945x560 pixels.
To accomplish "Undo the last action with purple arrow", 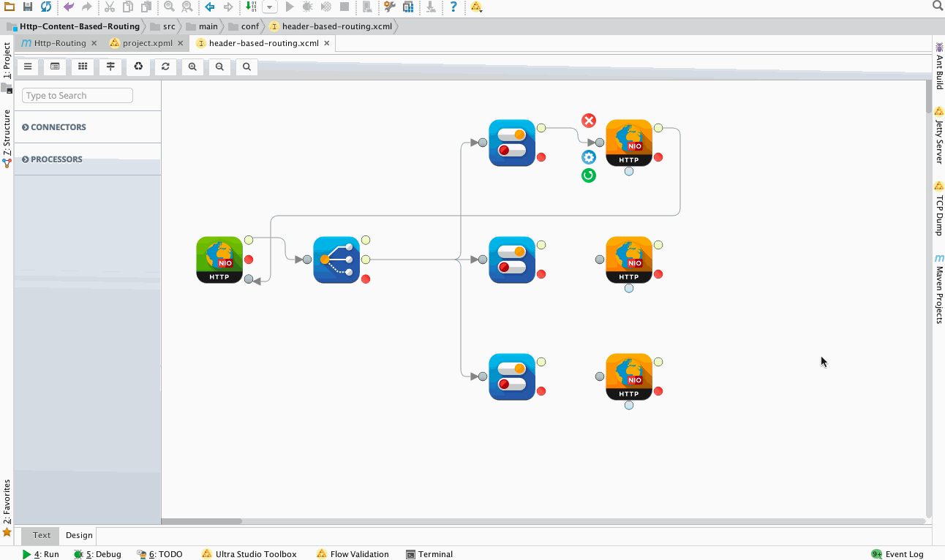I will tap(69, 7).
